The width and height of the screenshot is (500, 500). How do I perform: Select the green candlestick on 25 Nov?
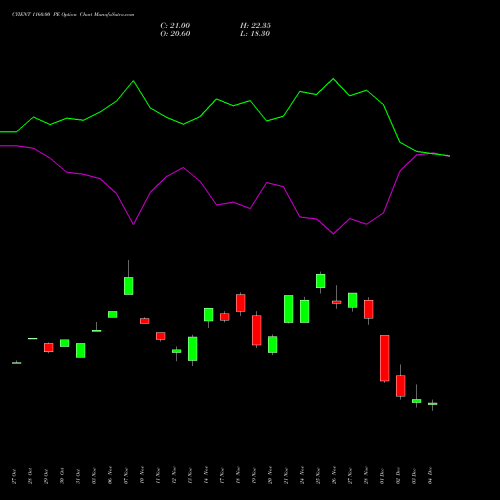pyautogui.click(x=321, y=281)
